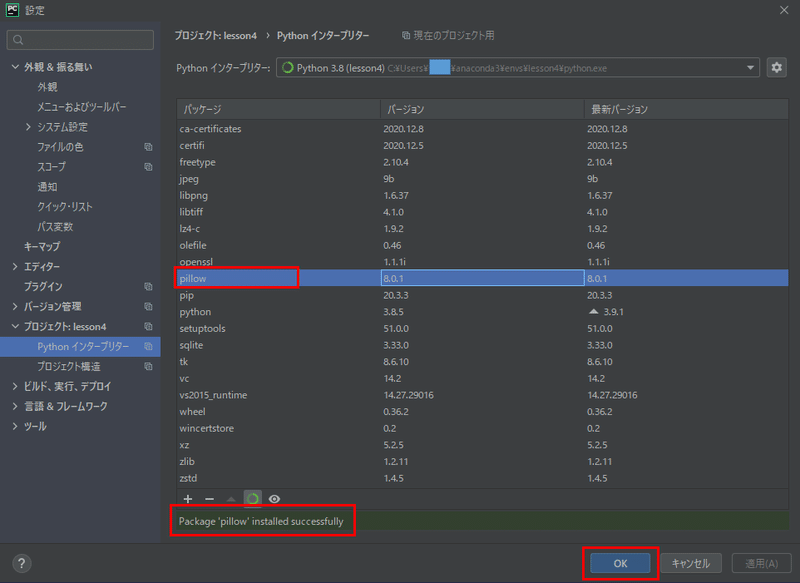Open the Python interpreter dropdown

(x=751, y=67)
